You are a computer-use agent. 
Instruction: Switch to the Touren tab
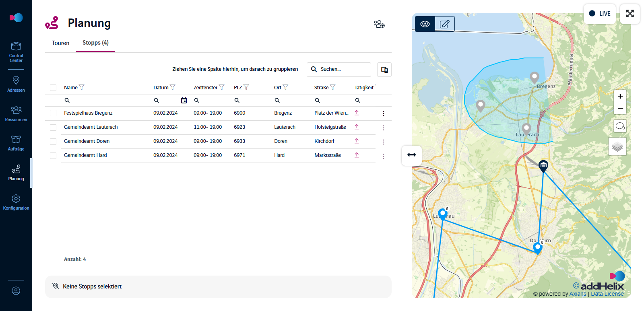pyautogui.click(x=61, y=43)
